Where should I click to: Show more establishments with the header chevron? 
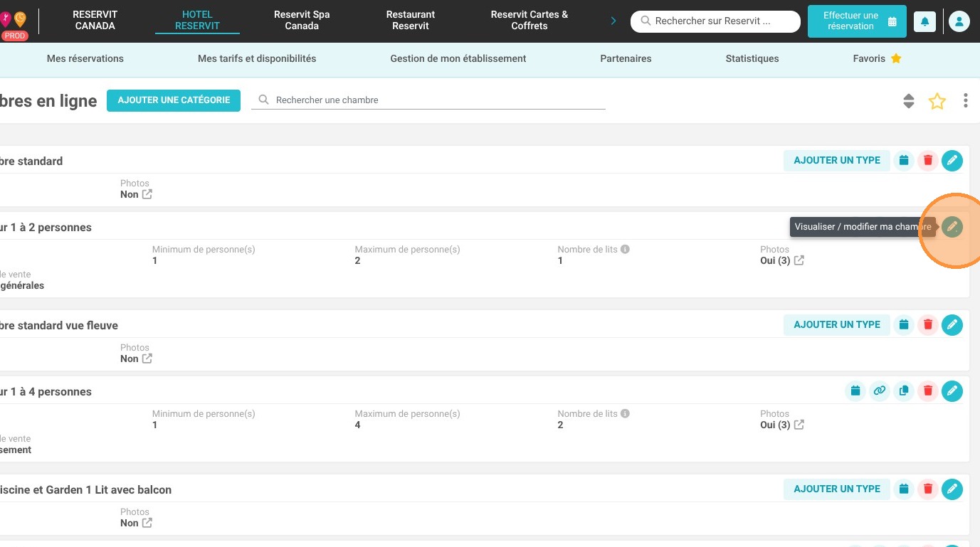coord(613,21)
